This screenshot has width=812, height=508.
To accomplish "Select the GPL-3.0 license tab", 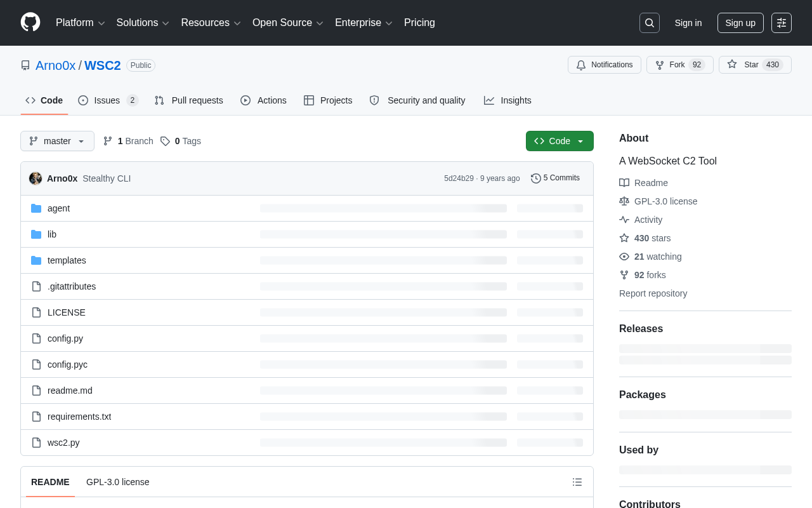I will (118, 482).
